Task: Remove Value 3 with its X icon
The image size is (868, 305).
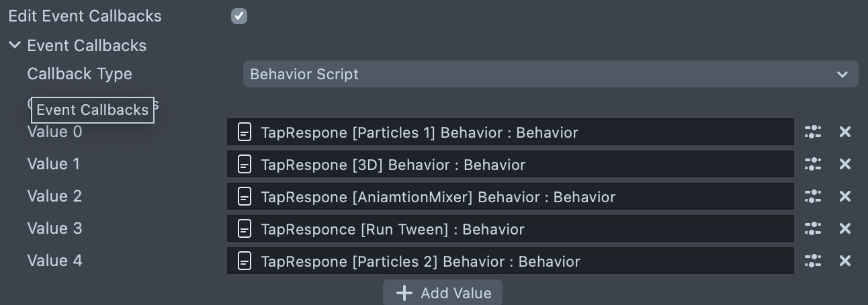Action: 845,229
